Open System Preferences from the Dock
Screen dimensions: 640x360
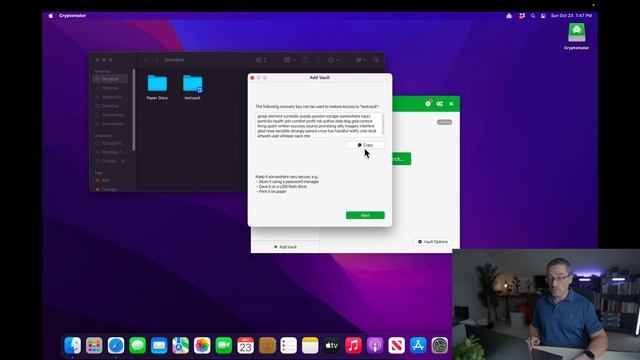pos(440,346)
